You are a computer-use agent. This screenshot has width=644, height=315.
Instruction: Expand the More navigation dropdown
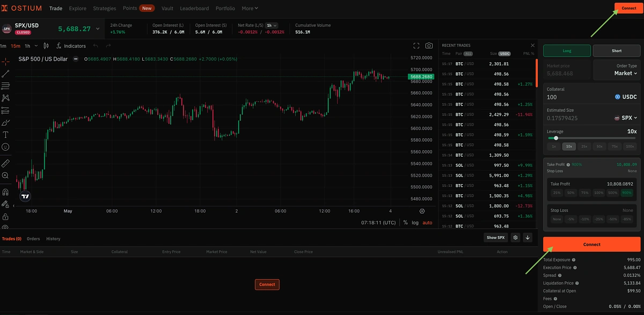coord(250,9)
